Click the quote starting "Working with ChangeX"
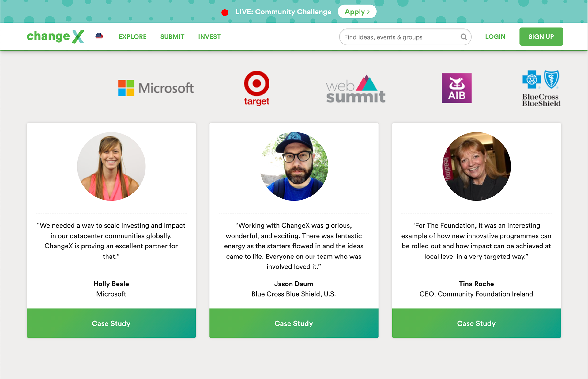The image size is (588, 379). pyautogui.click(x=294, y=246)
